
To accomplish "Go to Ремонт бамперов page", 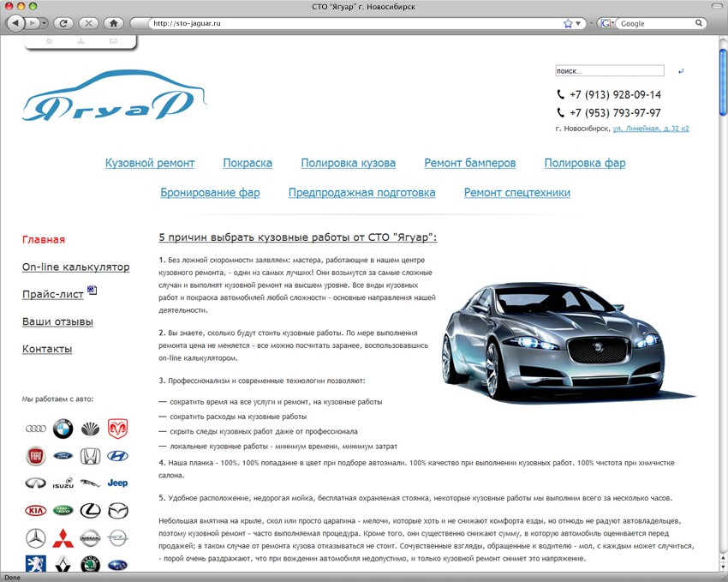I will 470,163.
